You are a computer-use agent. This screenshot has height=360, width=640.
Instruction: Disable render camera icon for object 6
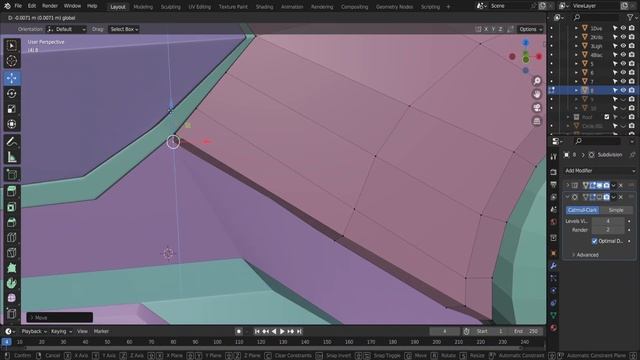coord(632,73)
